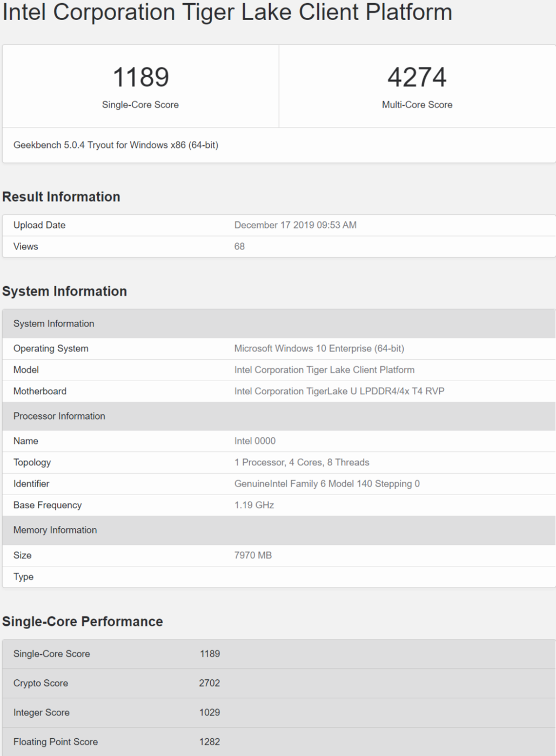Click the Result Information heading
Screen dimensions: 556x756
(x=61, y=197)
